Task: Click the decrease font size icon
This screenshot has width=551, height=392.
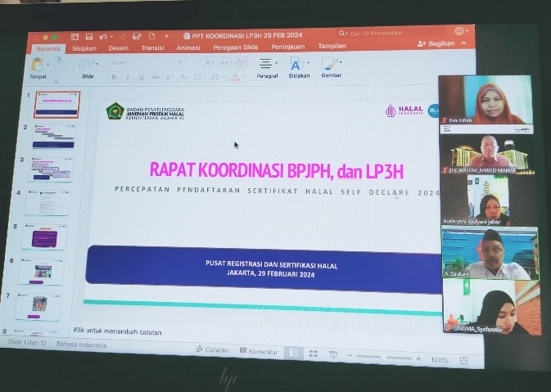Action: coord(224,62)
